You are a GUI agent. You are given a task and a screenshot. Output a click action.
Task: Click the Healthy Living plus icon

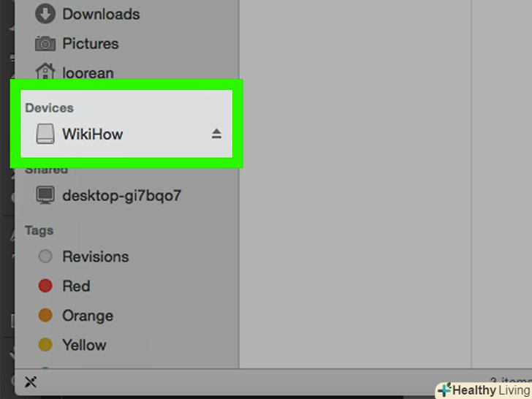pos(444,389)
